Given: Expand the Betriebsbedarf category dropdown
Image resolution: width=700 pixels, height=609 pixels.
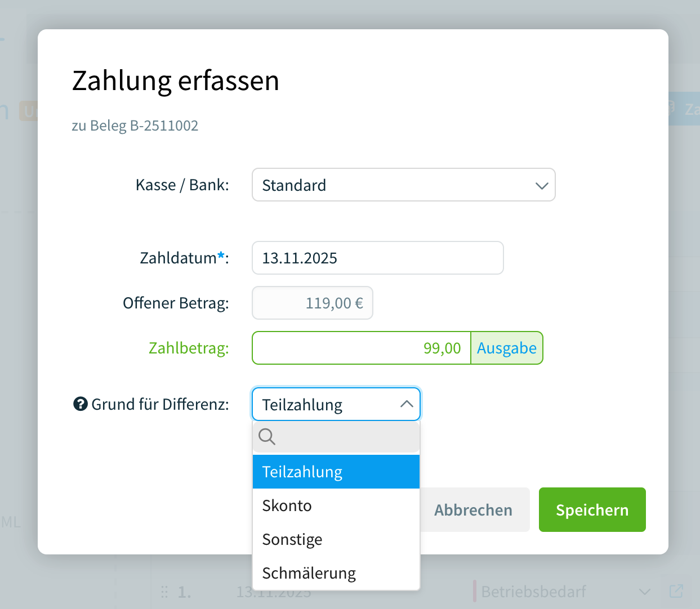Looking at the screenshot, I should tap(644, 592).
